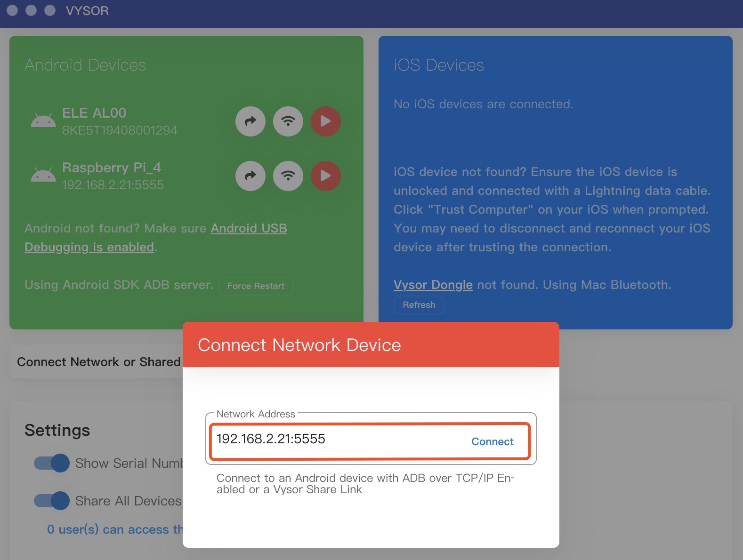The image size is (743, 560).
Task: Click the Settings heading
Action: tap(57, 430)
